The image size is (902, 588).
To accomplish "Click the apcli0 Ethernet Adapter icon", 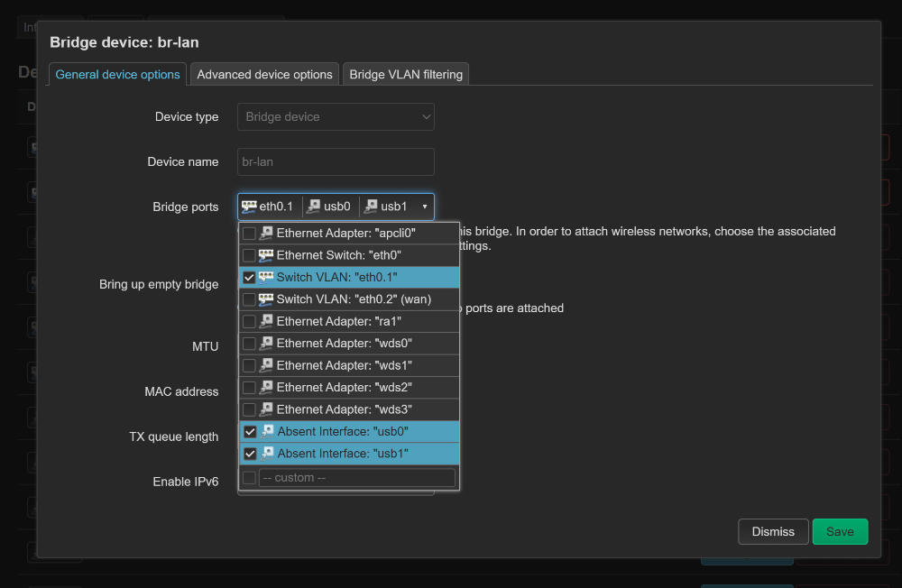I will pyautogui.click(x=266, y=234).
